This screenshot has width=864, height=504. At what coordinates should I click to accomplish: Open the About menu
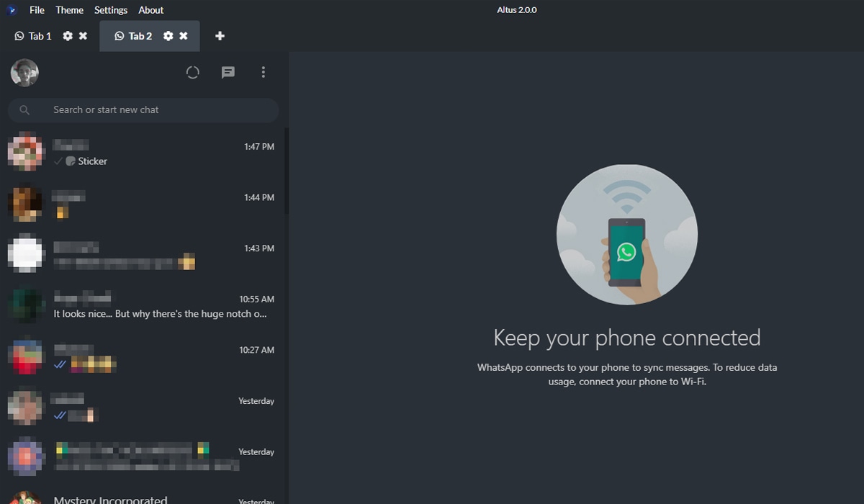point(151,10)
